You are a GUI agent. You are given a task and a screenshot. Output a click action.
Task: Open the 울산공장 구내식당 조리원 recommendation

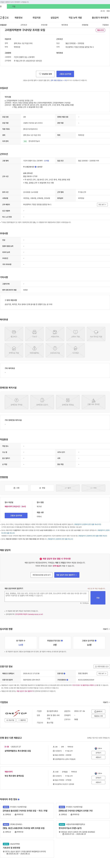point(25,811)
